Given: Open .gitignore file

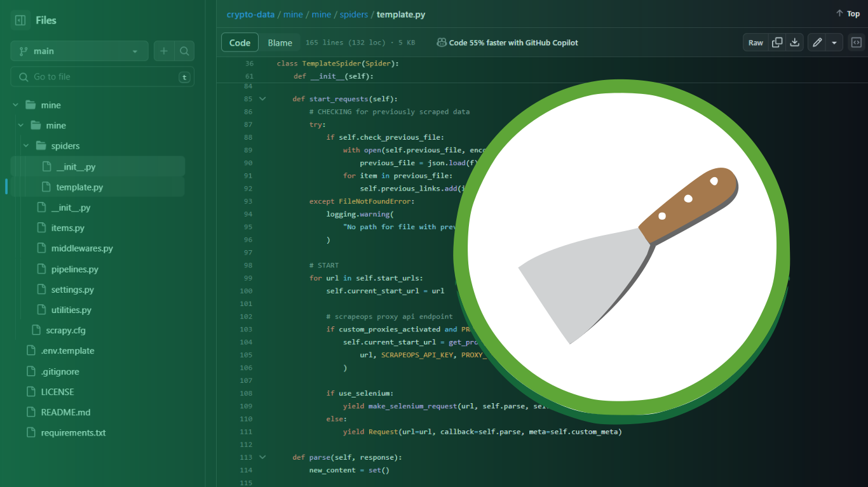Looking at the screenshot, I should pyautogui.click(x=60, y=371).
